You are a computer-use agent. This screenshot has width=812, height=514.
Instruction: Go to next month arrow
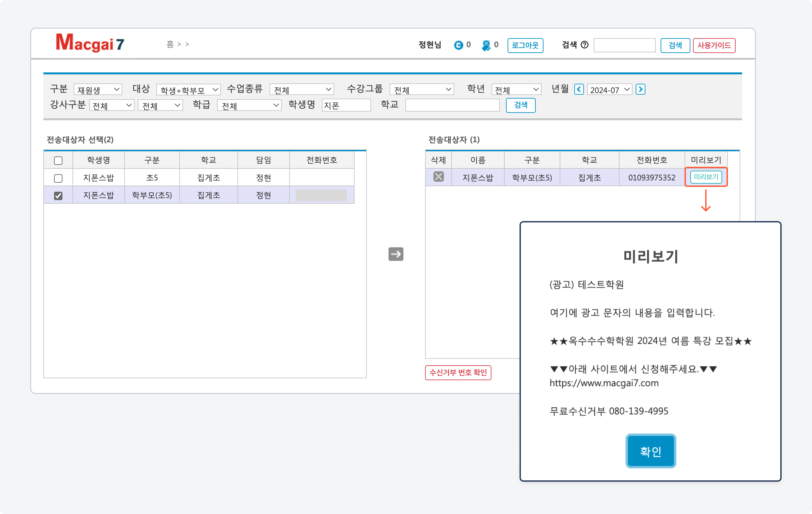(x=640, y=89)
